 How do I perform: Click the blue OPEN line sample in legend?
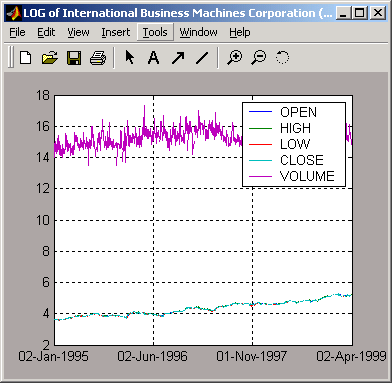pyautogui.click(x=260, y=112)
